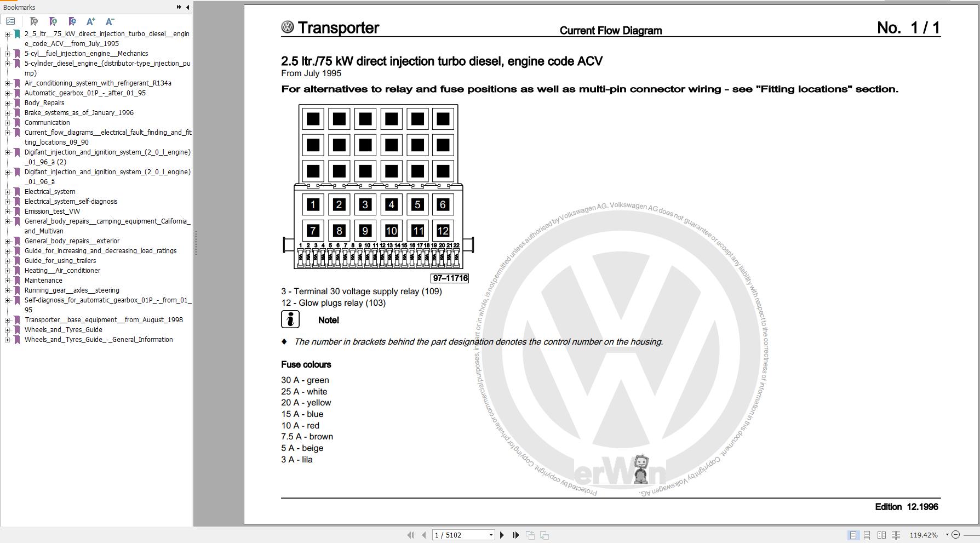Image resolution: width=980 pixels, height=543 pixels.
Task: Click the diagram reference number 97-11716
Action: tap(450, 278)
